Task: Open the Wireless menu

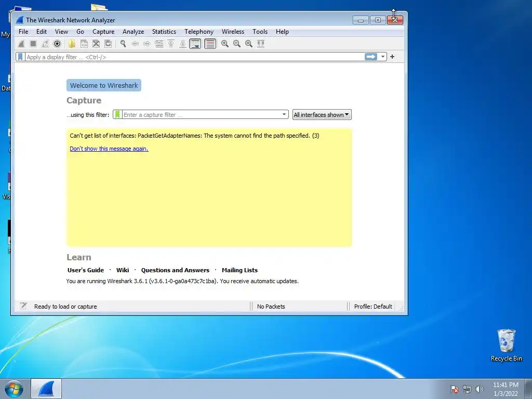Action: 233,32
